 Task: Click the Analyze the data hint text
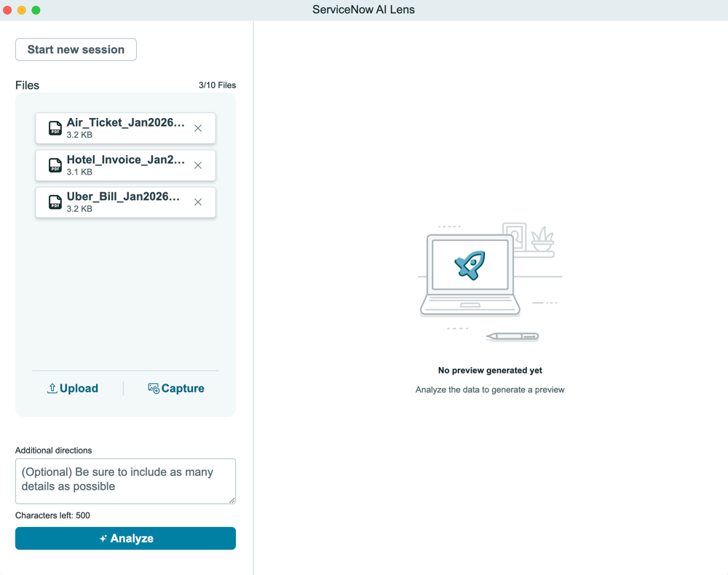pos(490,390)
